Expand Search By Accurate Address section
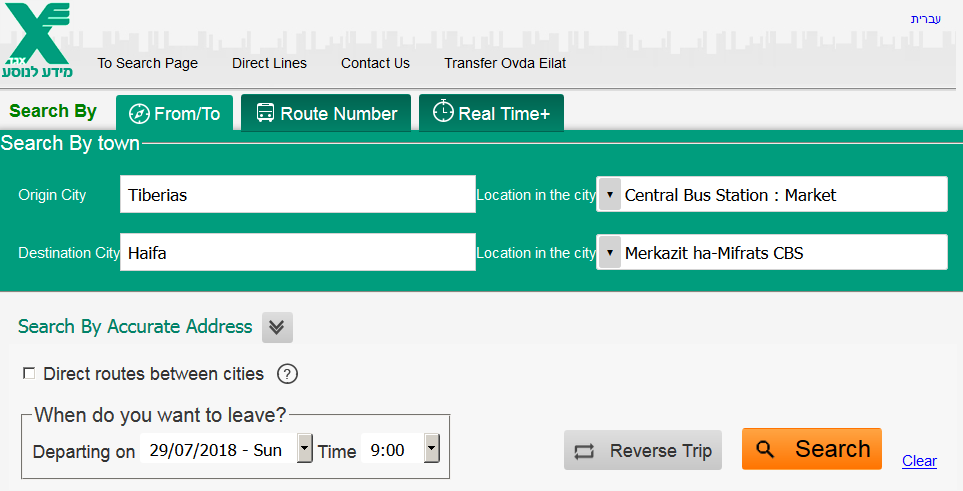The height and width of the screenshot is (491, 963). [x=277, y=327]
